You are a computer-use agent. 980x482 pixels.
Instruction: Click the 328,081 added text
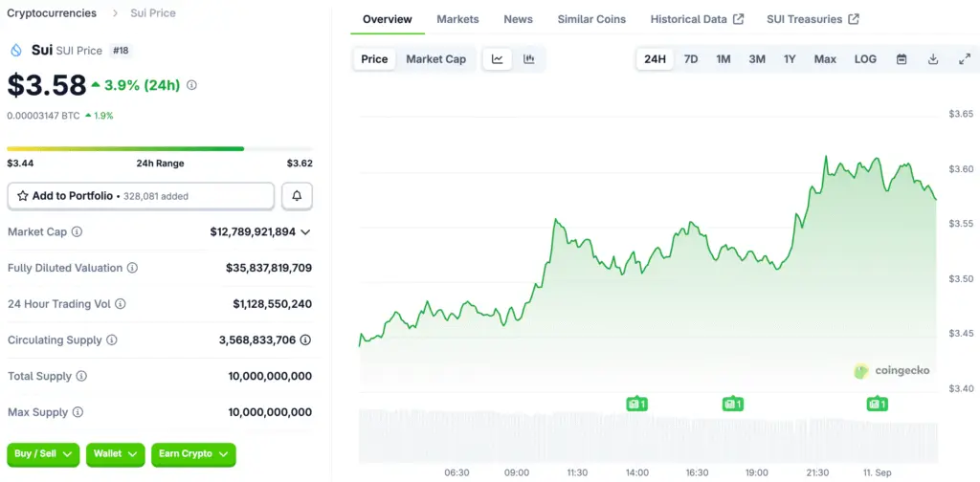[x=156, y=196]
